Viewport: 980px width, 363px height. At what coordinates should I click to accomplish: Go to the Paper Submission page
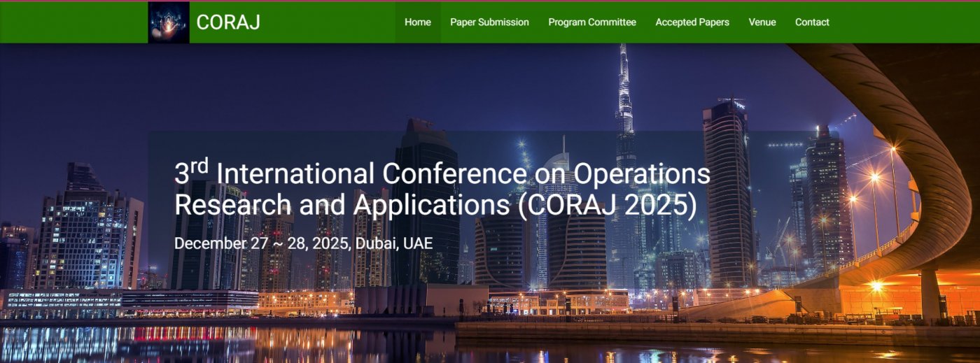point(489,22)
